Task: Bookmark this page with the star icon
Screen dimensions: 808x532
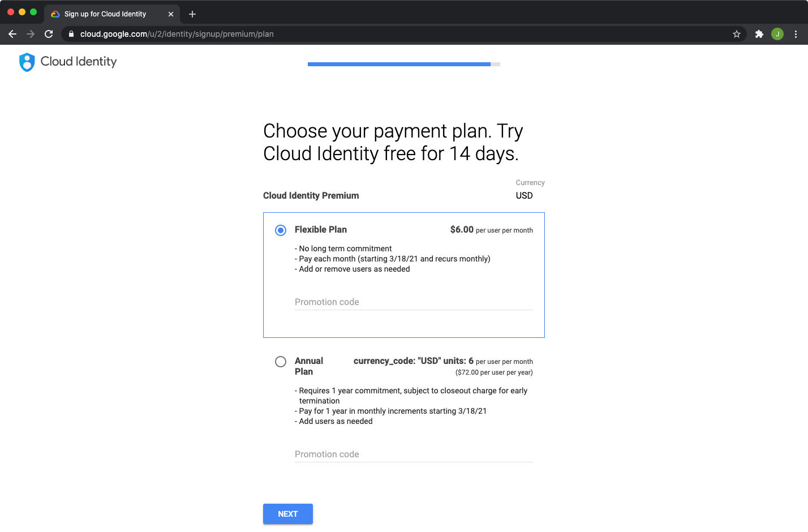Action: [x=737, y=34]
